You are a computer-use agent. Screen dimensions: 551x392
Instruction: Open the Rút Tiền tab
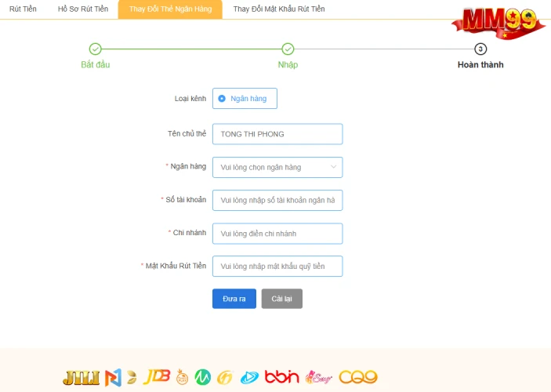[23, 9]
